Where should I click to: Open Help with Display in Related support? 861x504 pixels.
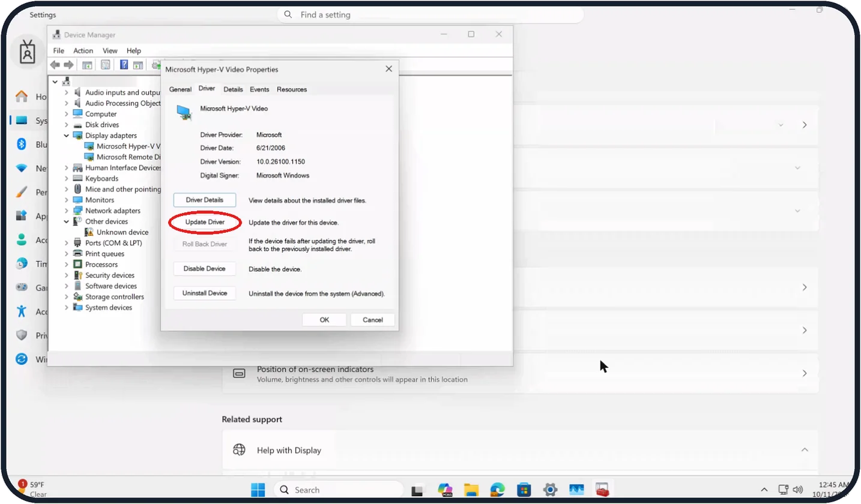point(520,450)
